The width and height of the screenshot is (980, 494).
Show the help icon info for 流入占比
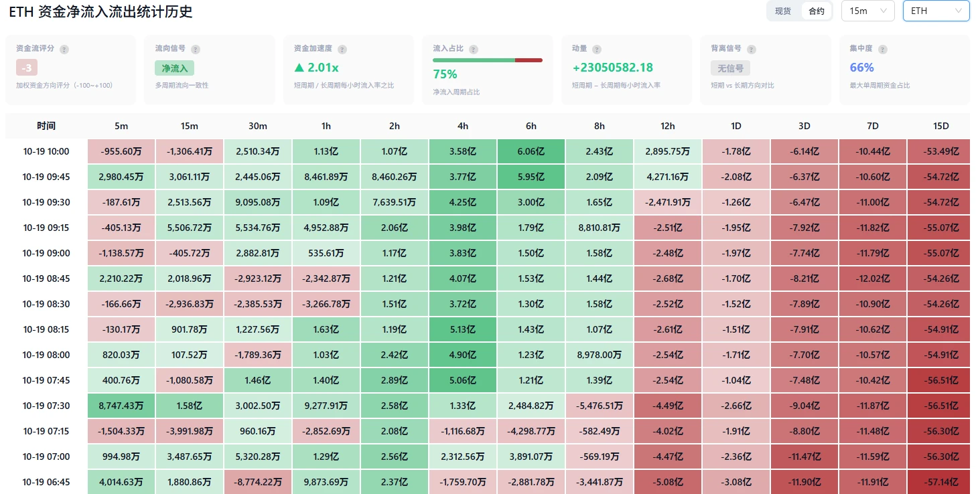pos(474,50)
